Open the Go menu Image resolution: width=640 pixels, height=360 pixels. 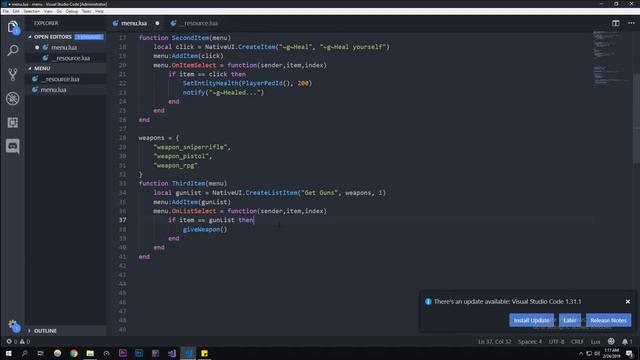click(x=59, y=11)
